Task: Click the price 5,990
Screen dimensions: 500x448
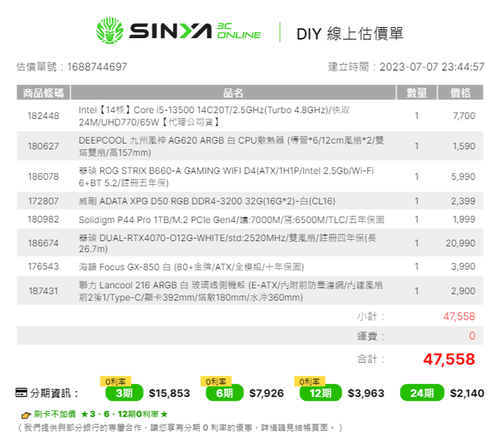Action: [x=463, y=176]
